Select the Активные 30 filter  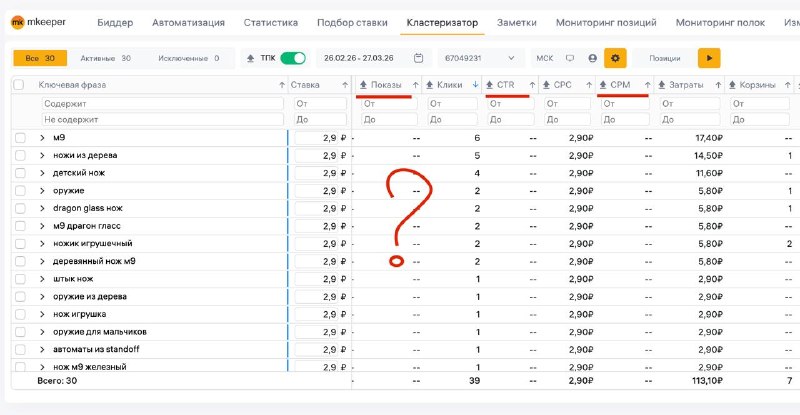click(x=106, y=58)
